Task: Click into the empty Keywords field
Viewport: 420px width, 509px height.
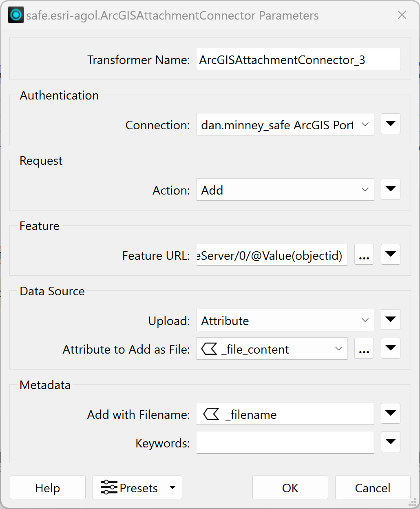Action: click(285, 443)
